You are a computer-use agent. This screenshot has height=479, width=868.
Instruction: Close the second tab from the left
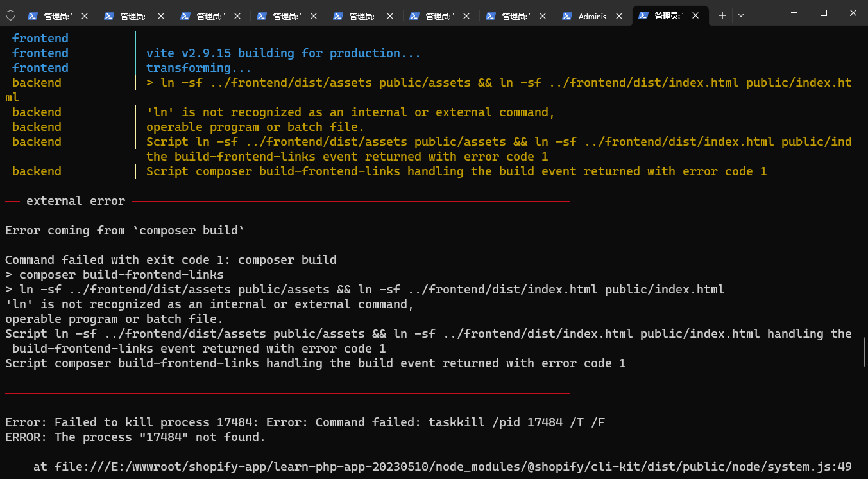pos(161,16)
